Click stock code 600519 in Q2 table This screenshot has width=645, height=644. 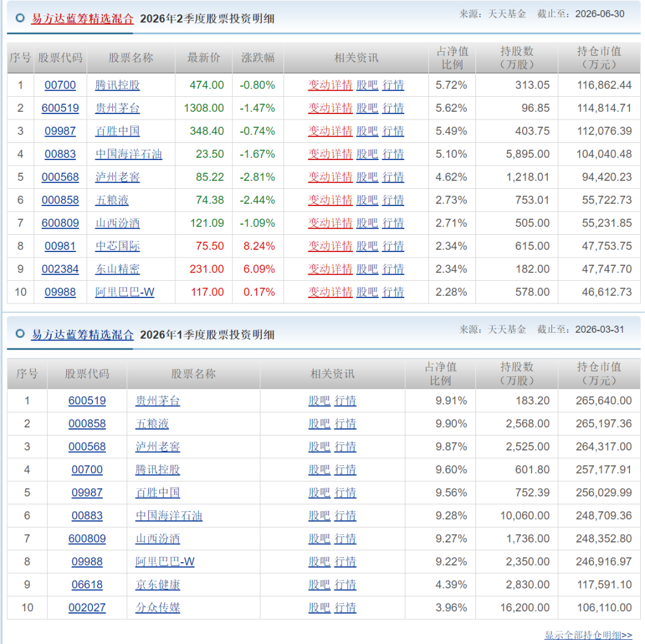(x=60, y=108)
